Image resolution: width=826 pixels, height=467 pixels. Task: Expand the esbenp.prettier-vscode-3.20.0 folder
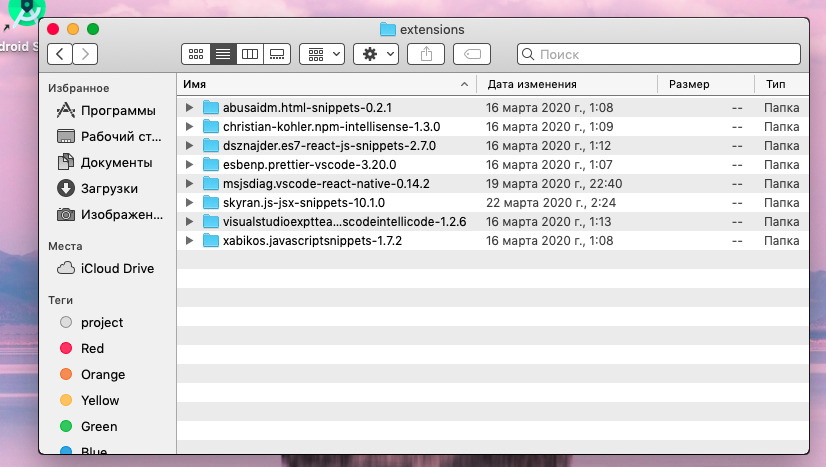tap(189, 164)
